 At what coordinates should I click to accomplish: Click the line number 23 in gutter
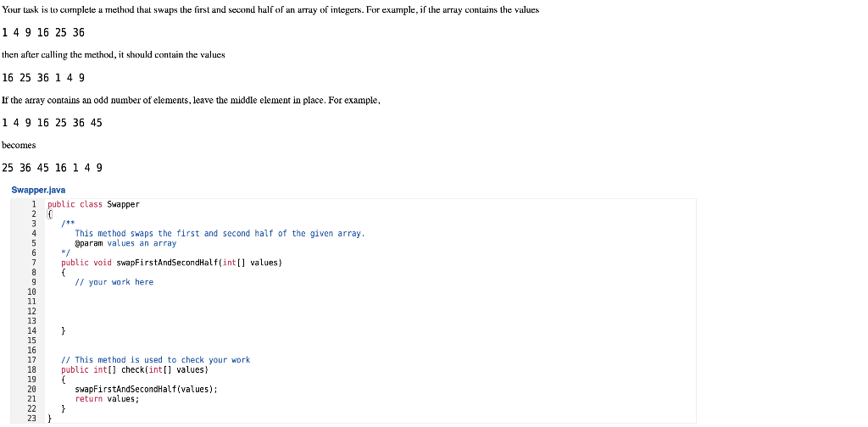tap(31, 419)
